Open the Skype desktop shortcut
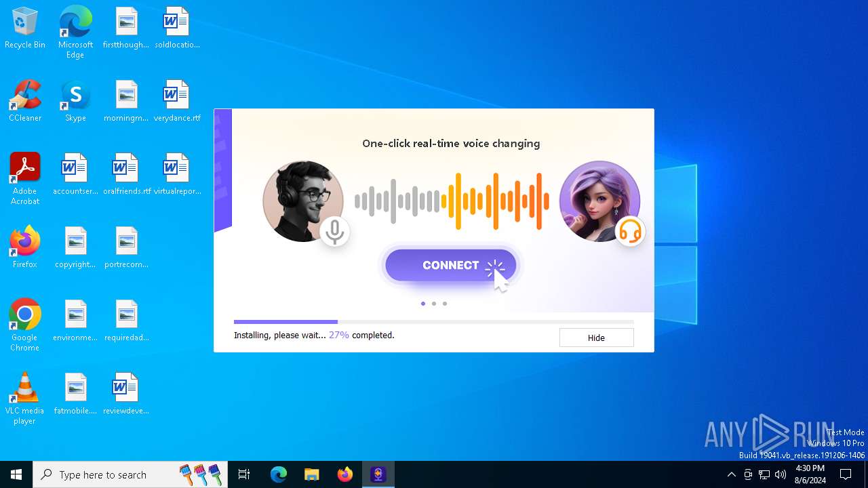The height and width of the screenshot is (488, 868). tap(75, 101)
